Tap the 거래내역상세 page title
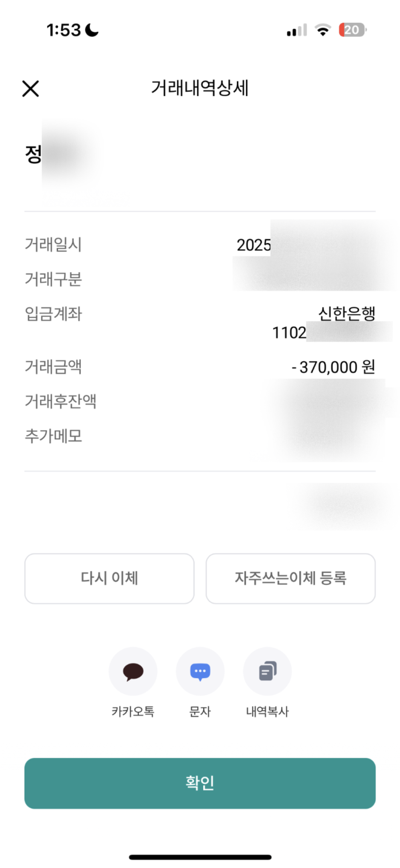This screenshot has height=868, width=400. coord(200,88)
